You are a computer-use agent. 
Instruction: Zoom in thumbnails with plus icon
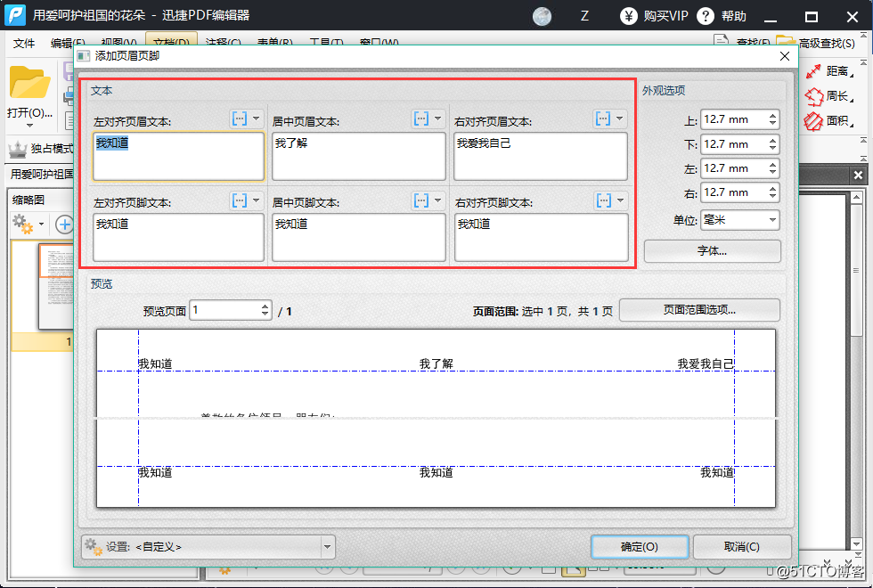[64, 225]
